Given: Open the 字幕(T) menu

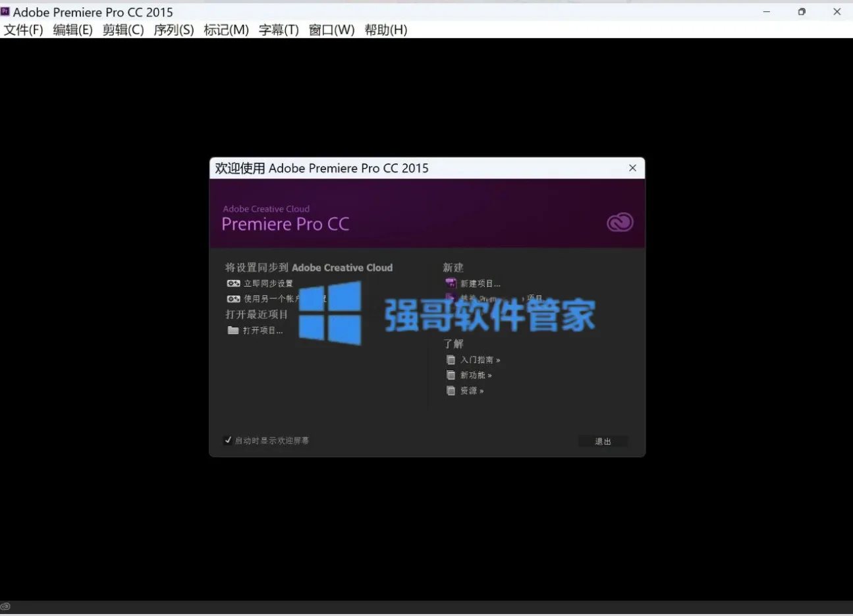Looking at the screenshot, I should (x=279, y=30).
